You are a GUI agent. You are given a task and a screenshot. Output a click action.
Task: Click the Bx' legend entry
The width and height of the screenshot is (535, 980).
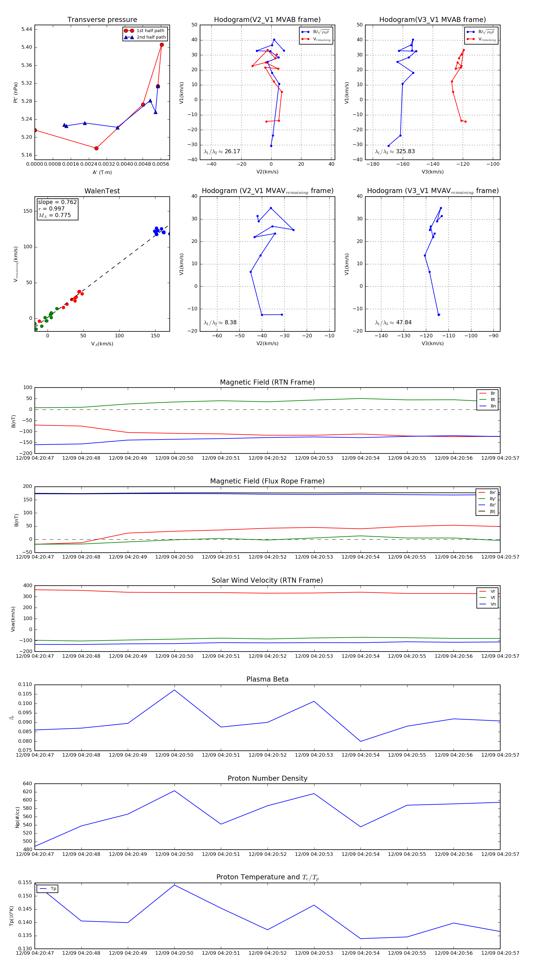[488, 492]
